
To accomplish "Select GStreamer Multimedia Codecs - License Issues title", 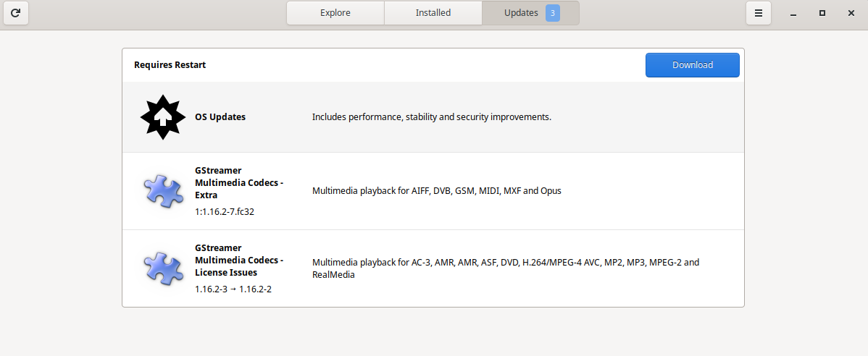I will click(x=239, y=260).
